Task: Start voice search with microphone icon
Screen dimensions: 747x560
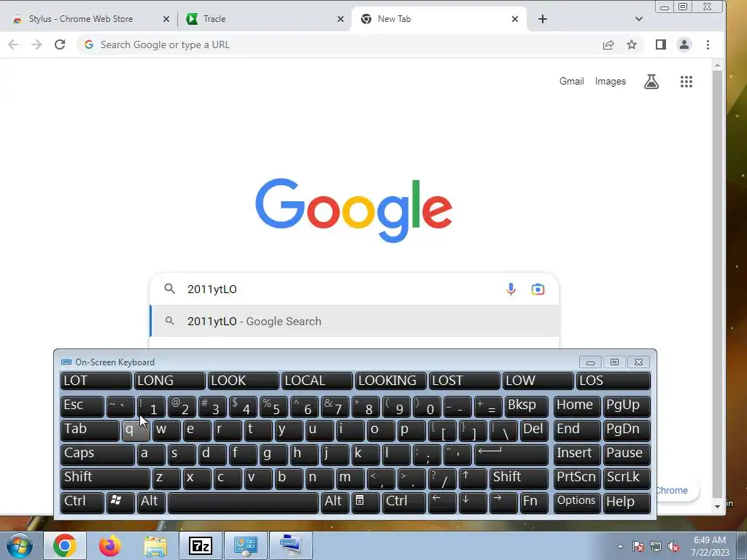Action: 511,289
